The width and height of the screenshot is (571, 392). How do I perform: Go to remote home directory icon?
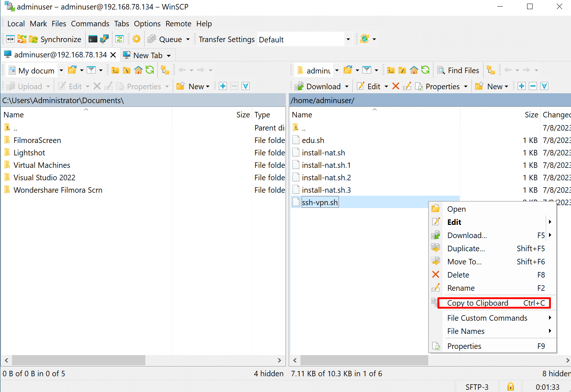pyautogui.click(x=414, y=70)
